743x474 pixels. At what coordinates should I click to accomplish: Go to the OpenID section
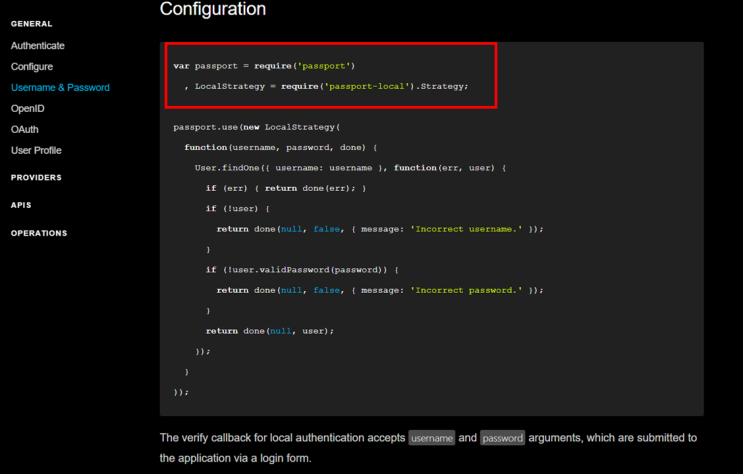(27, 109)
